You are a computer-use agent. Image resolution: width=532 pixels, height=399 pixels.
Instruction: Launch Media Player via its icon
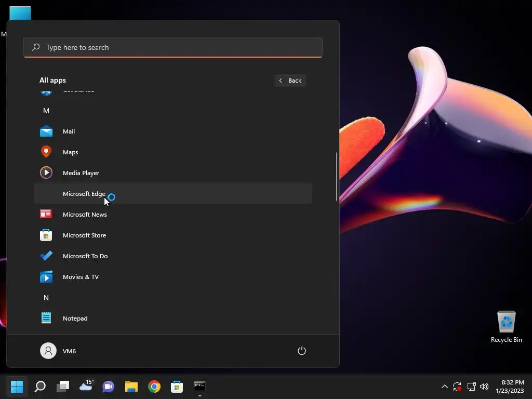pos(46,172)
